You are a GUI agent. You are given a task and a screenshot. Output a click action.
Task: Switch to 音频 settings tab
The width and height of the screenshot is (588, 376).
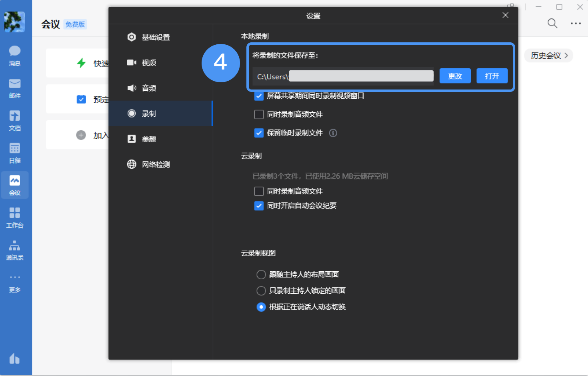click(x=149, y=88)
